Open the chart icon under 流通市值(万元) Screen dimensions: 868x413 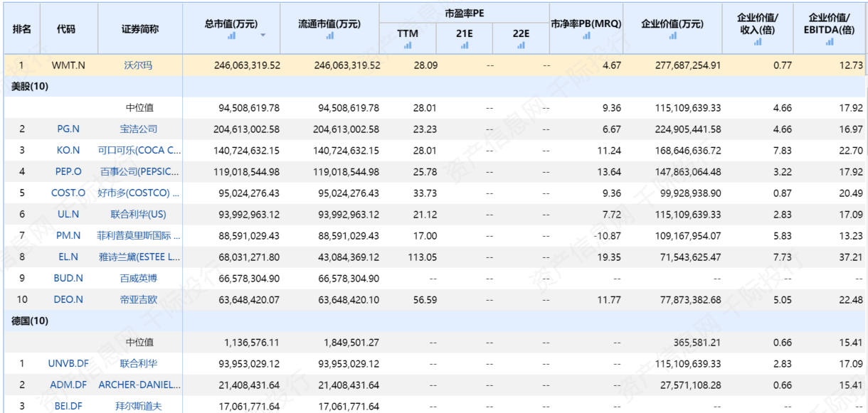[330, 36]
